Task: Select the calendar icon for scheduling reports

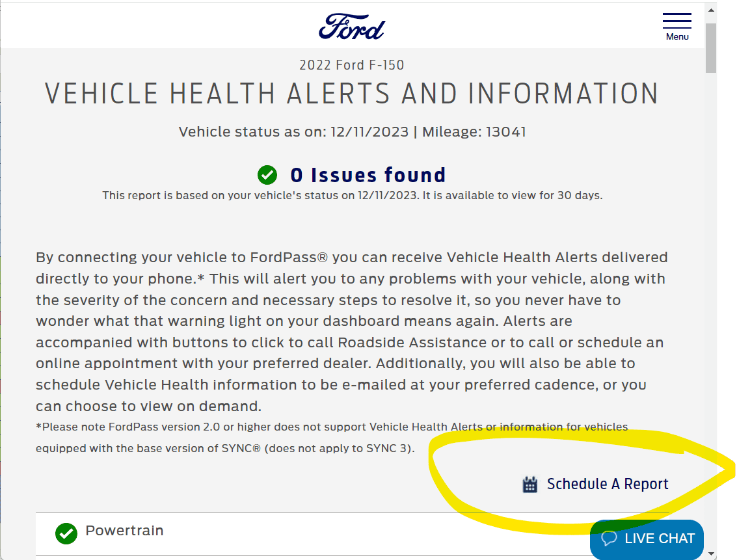Action: tap(530, 485)
